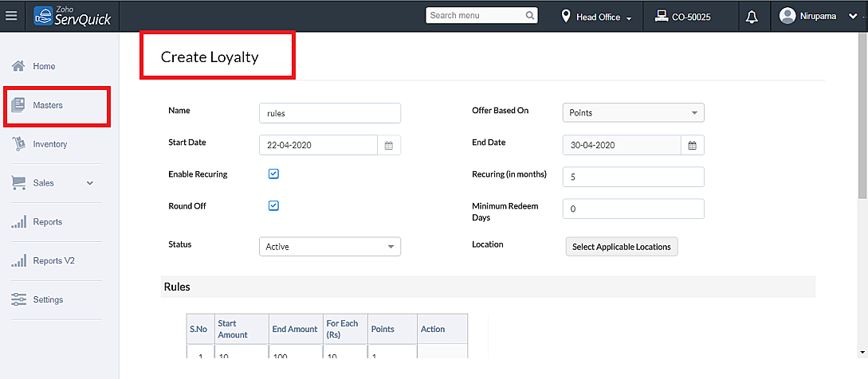Viewport: 868px width, 379px height.
Task: Click the Name input field
Action: point(330,113)
